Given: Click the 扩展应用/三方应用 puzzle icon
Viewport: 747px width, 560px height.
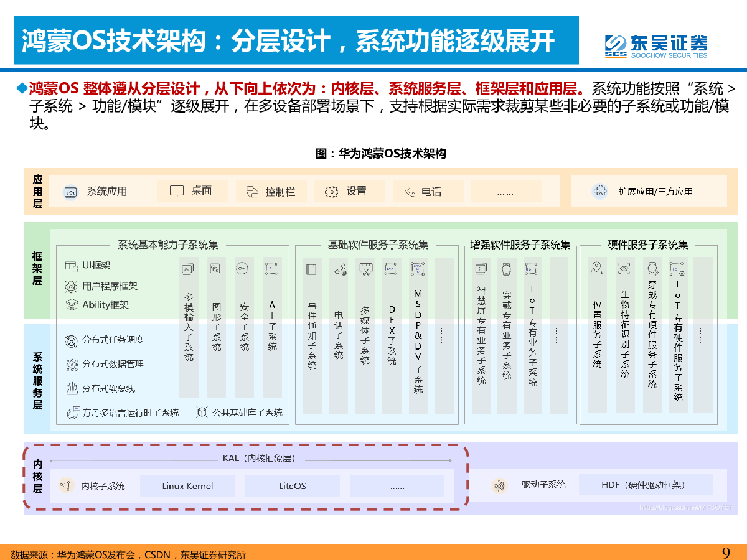Looking at the screenshot, I should point(599,191).
